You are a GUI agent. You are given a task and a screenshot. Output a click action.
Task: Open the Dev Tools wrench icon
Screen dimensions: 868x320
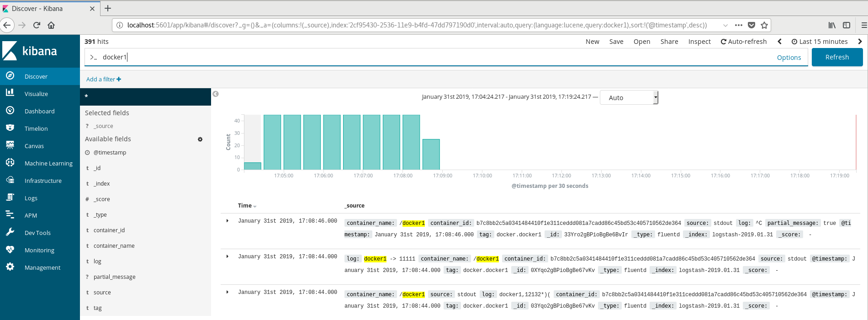[10, 232]
